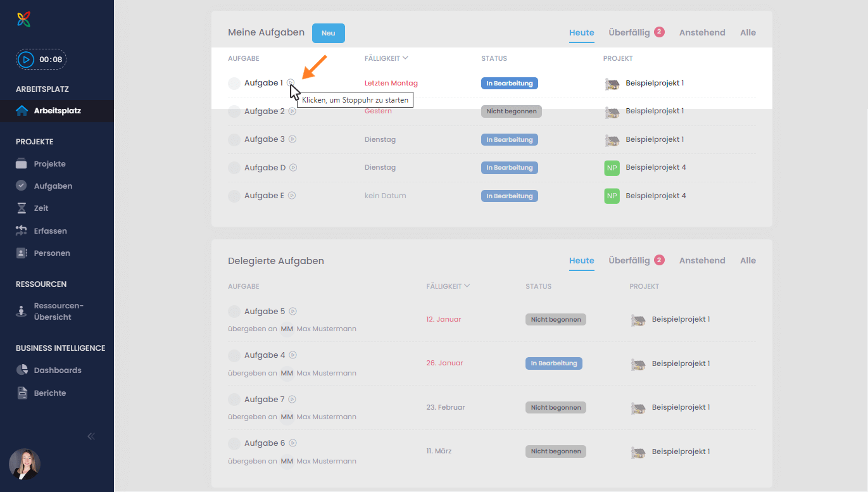Mark Aufgabe 2 as complete
868x492 pixels.
[x=234, y=111]
